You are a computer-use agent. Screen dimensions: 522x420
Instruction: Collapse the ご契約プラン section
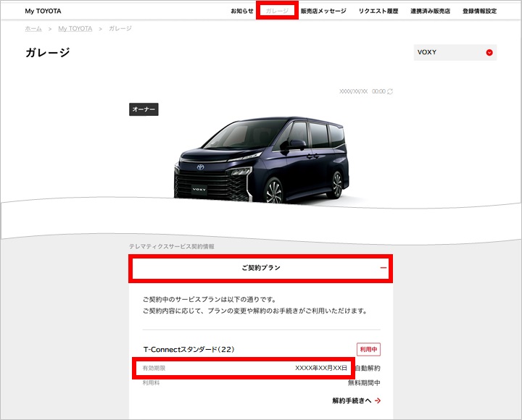click(x=261, y=268)
